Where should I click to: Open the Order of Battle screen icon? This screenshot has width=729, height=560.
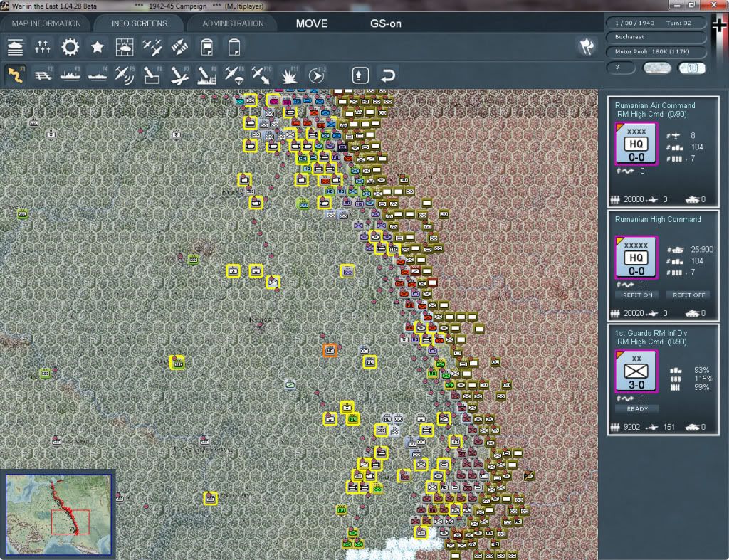click(16, 47)
